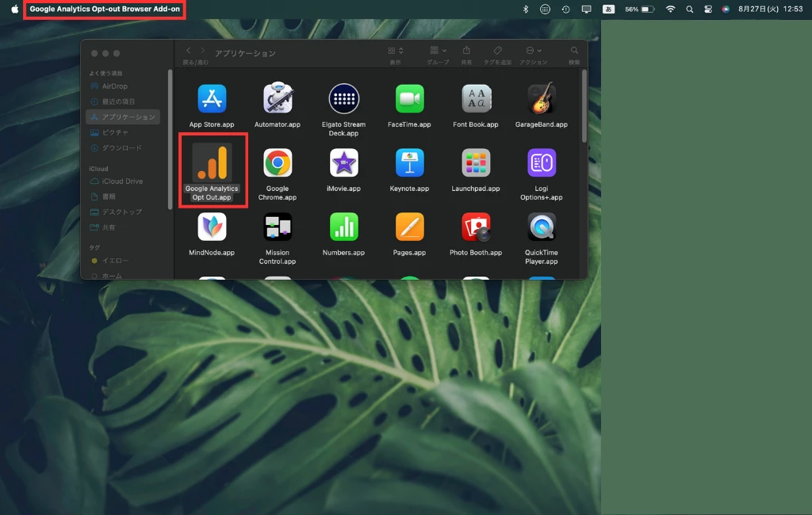Launch Logi Options+.app

542,163
